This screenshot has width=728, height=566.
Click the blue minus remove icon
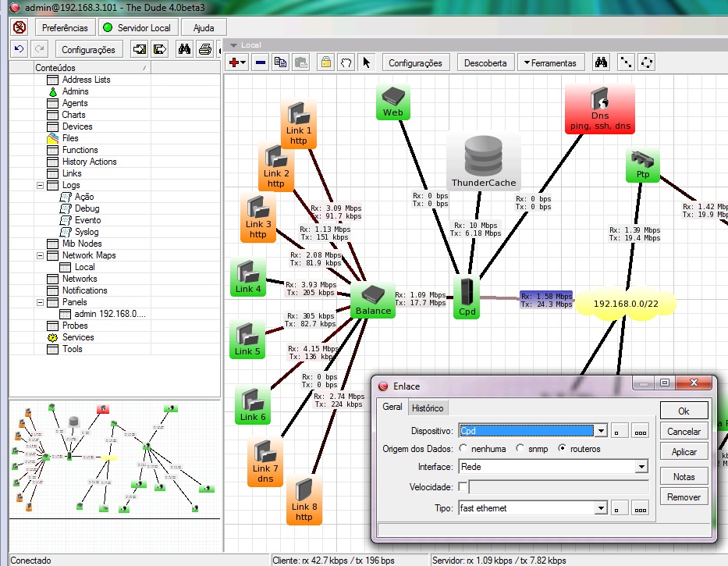pos(261,62)
